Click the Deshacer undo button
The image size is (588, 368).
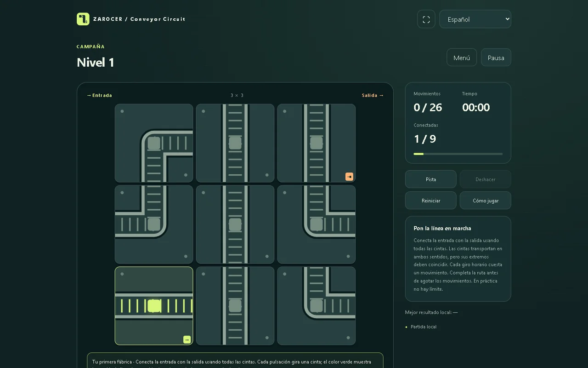coord(486,179)
